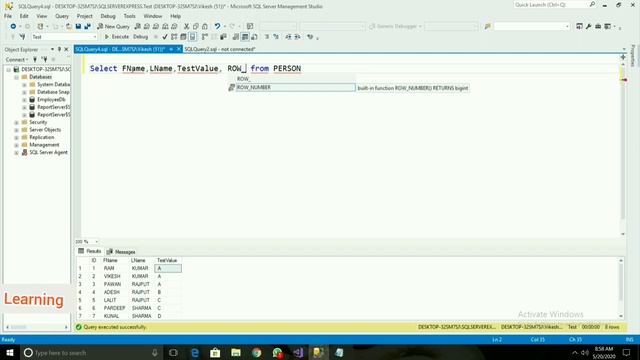Click the navigate back circle icon
Viewport: 640px width, 360px height.
point(13,26)
